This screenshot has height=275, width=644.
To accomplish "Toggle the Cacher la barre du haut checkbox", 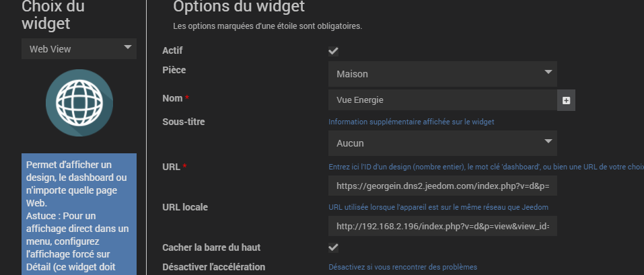I will (x=333, y=247).
